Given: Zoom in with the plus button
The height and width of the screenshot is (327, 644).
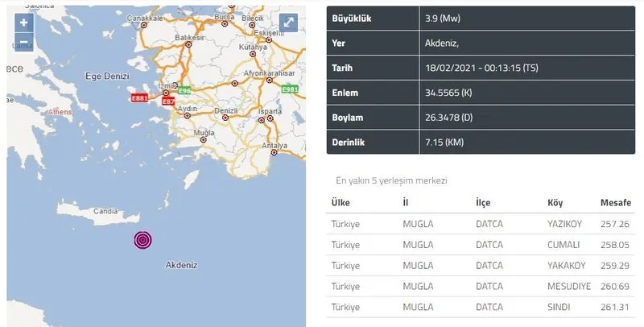Looking at the screenshot, I should (23, 23).
